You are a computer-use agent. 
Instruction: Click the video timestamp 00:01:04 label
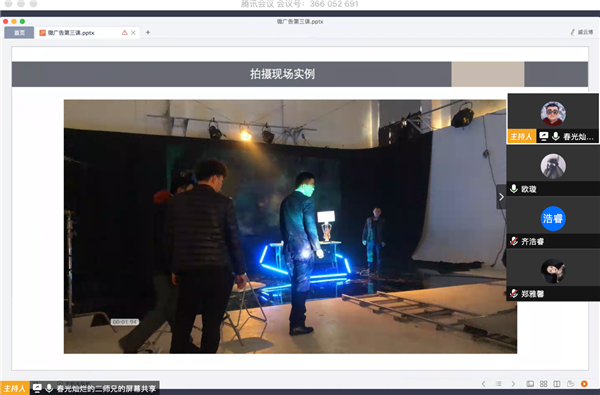(x=125, y=322)
